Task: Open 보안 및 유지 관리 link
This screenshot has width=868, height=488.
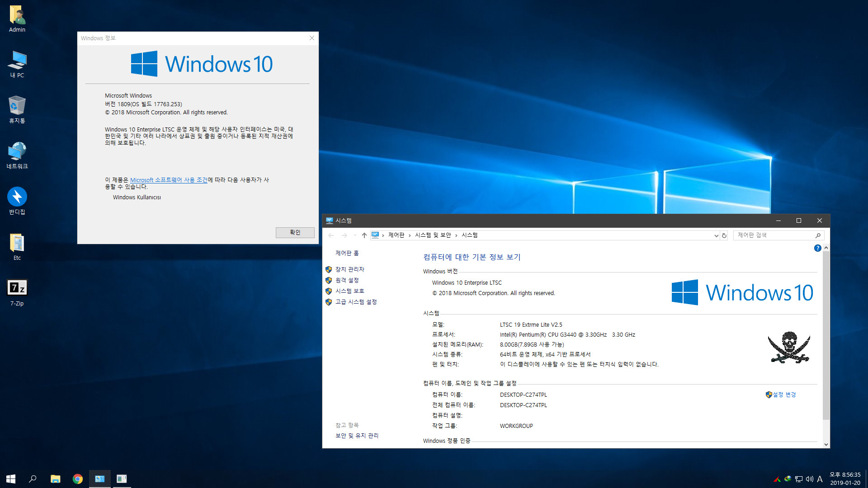Action: (x=357, y=436)
